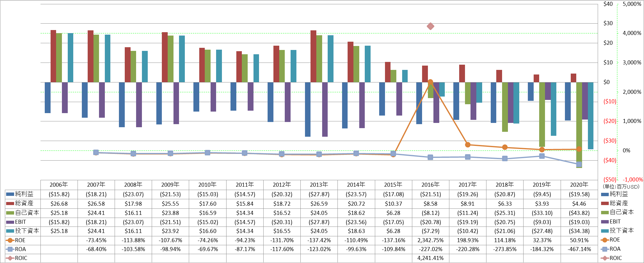Select the ROA value -273.85% cell
The width and height of the screenshot is (644, 263).
point(505,249)
